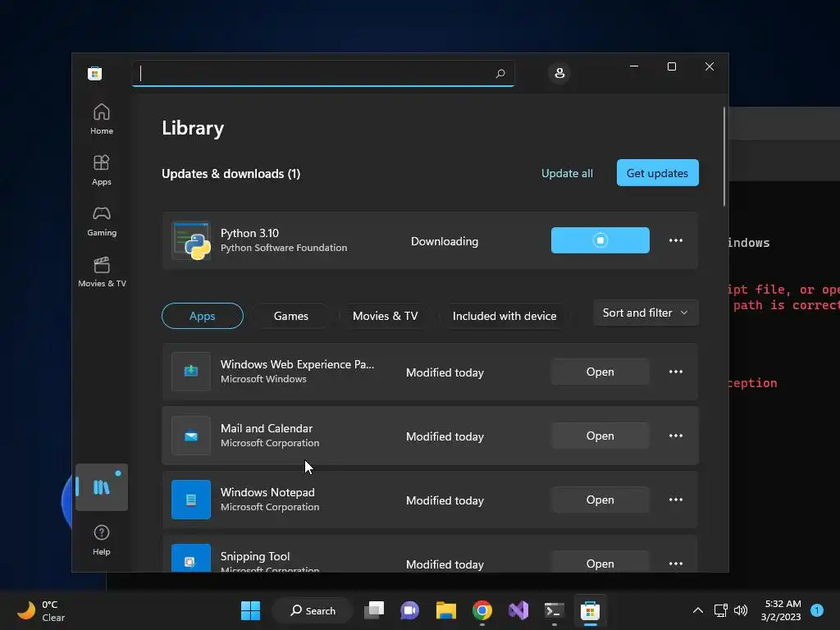The width and height of the screenshot is (840, 630).
Task: Click the Windows Web Experience Pack icon
Action: tap(191, 372)
